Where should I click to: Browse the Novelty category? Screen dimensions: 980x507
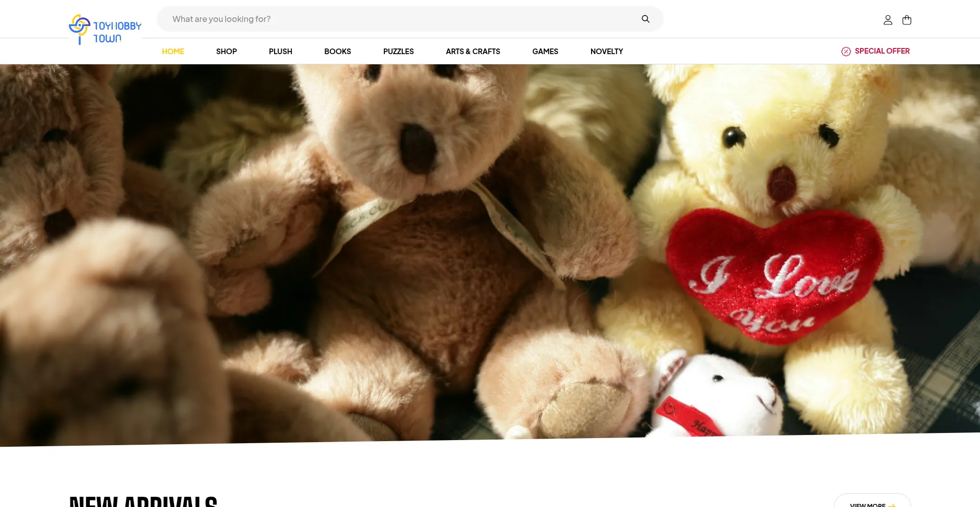(x=606, y=52)
